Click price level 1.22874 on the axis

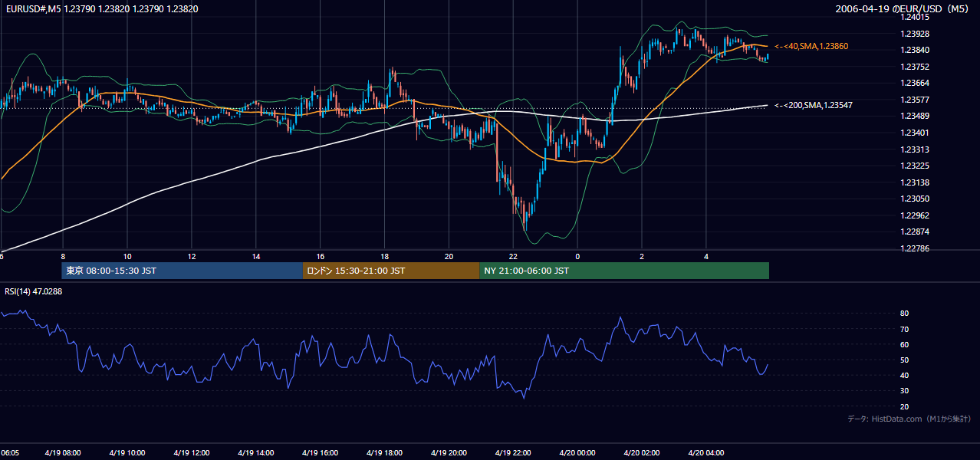[916, 232]
